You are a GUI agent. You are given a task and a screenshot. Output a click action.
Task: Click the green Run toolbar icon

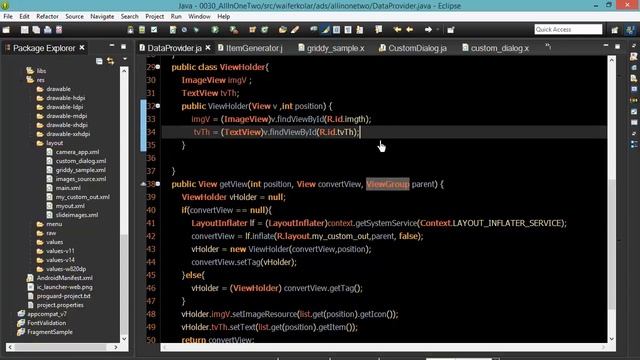pos(215,30)
